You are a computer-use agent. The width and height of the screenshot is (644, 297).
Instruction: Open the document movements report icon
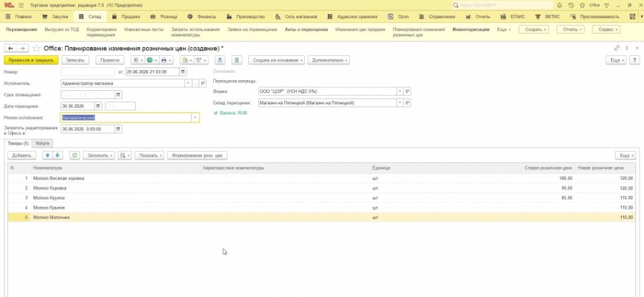(x=137, y=60)
